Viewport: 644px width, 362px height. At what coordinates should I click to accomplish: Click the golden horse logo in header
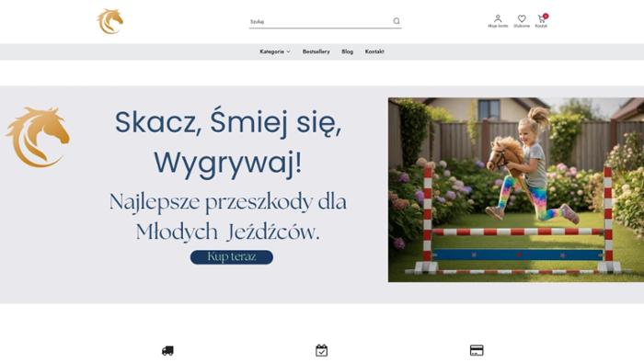(x=110, y=21)
